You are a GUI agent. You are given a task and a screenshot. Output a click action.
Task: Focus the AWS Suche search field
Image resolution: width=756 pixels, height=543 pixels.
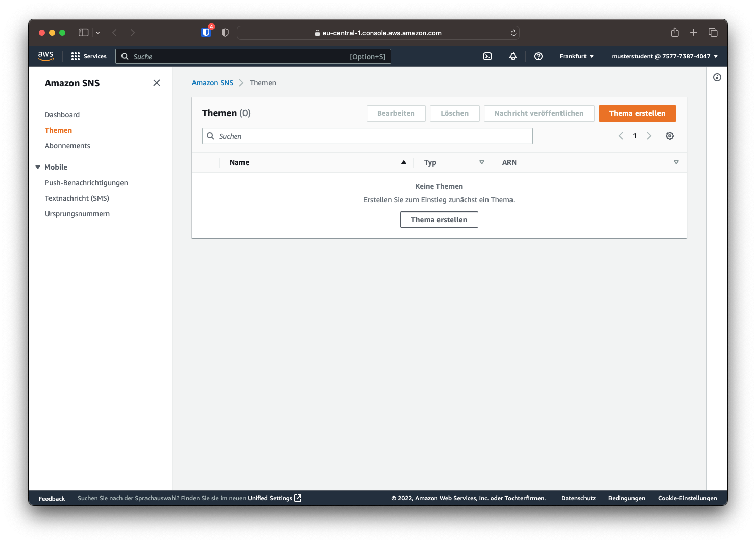[253, 56]
